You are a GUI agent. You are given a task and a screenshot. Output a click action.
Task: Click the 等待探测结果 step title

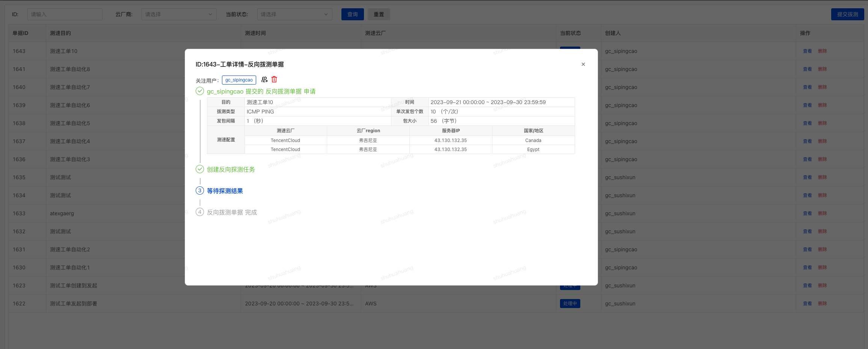tap(225, 191)
